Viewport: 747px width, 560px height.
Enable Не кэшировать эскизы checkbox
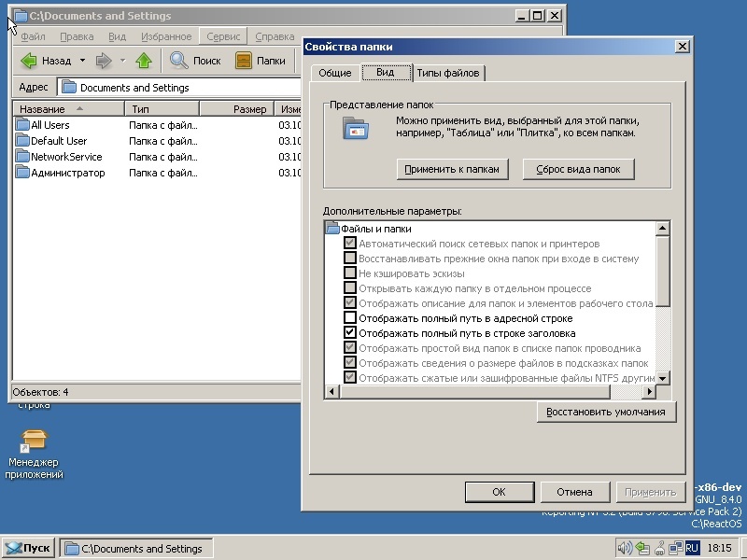349,273
